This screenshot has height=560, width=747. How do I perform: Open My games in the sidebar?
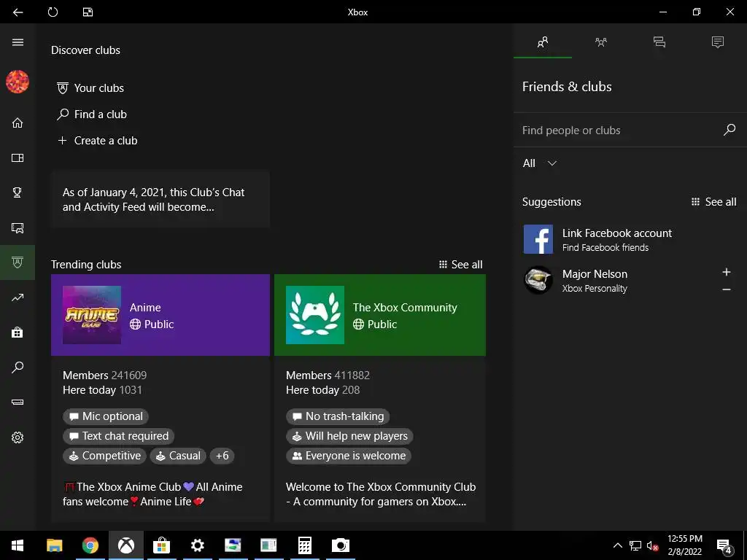point(18,157)
